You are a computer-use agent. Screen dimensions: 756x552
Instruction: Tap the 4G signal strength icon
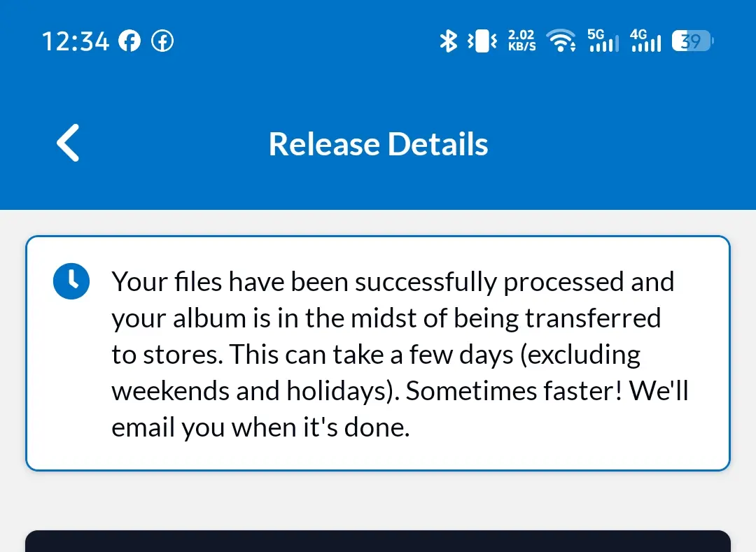pyautogui.click(x=646, y=41)
